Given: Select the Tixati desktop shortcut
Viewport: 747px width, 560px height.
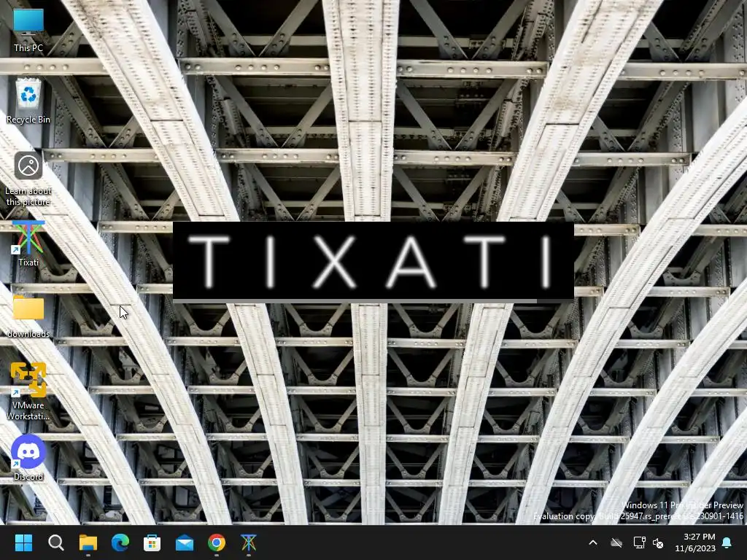Looking at the screenshot, I should pyautogui.click(x=28, y=244).
